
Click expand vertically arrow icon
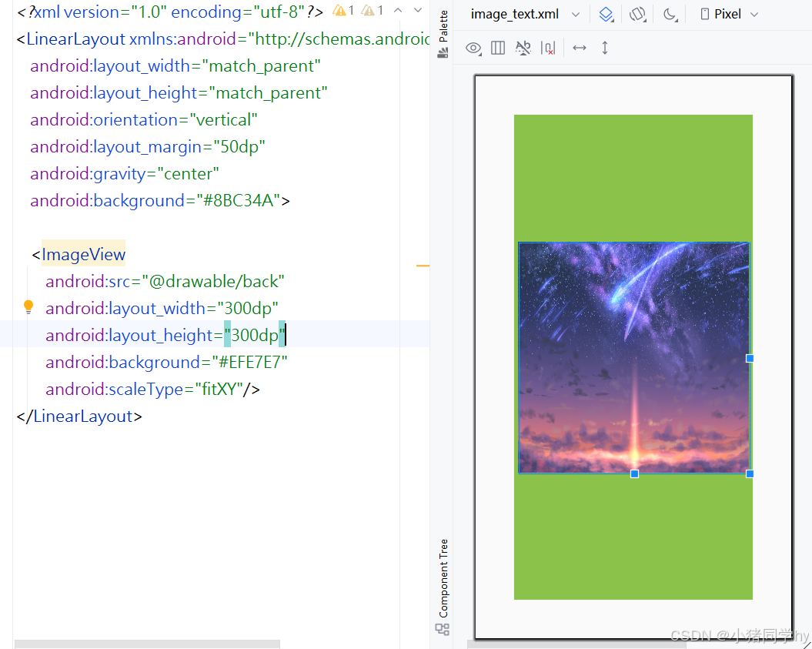pyautogui.click(x=604, y=49)
